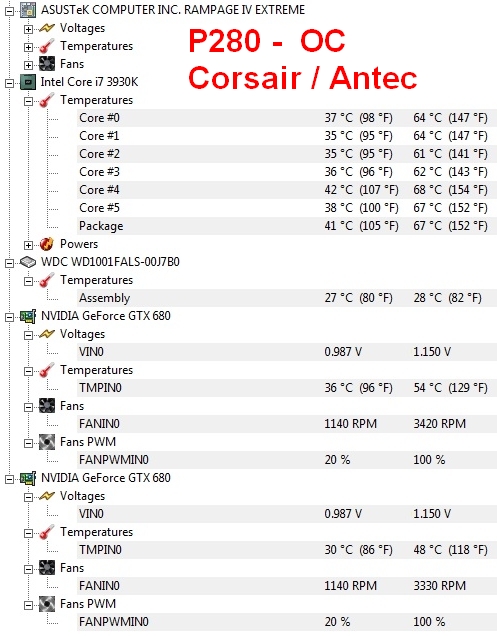Click the first GTX 680 graphics card icon
497x636 pixels.
(28, 316)
